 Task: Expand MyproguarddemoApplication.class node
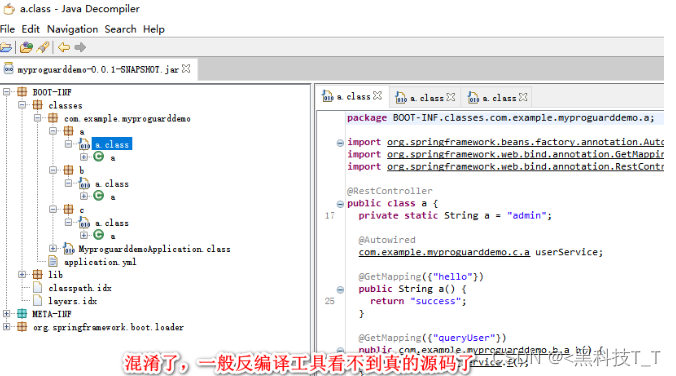pos(53,248)
